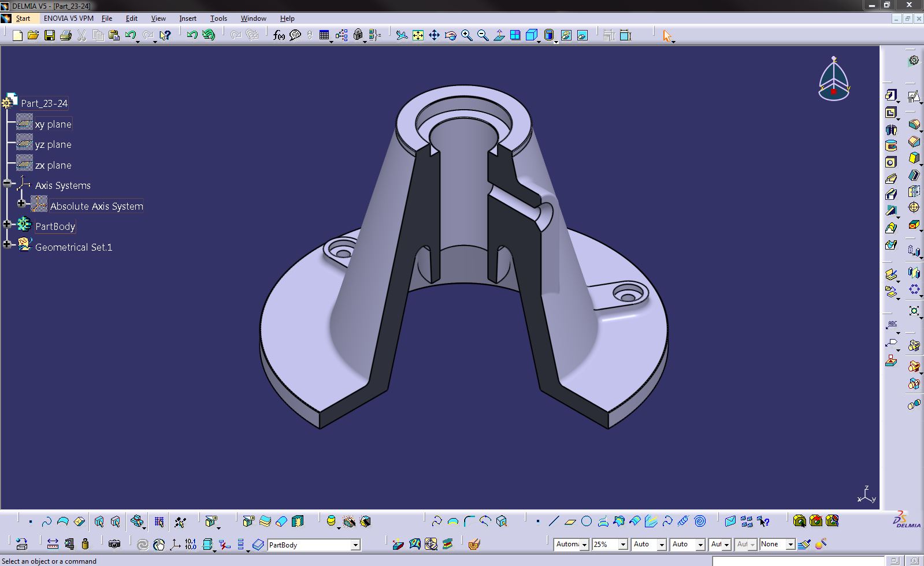The height and width of the screenshot is (566, 924).
Task: Select the Pan view tool
Action: pyautogui.click(x=434, y=36)
